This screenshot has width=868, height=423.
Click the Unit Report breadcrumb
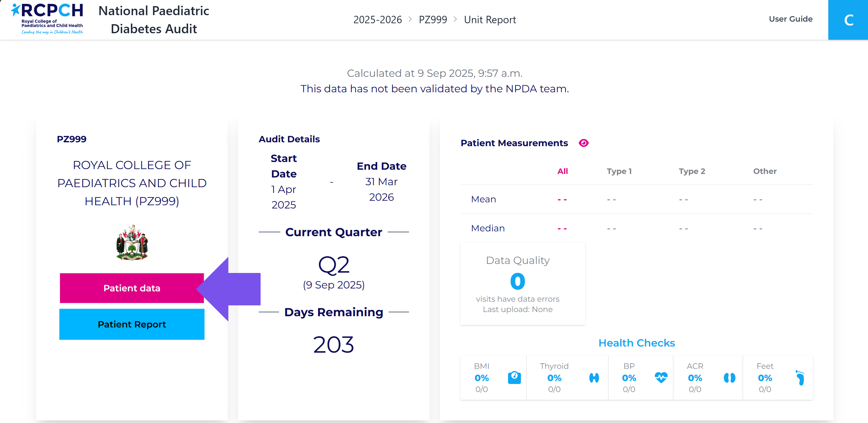pyautogui.click(x=490, y=20)
